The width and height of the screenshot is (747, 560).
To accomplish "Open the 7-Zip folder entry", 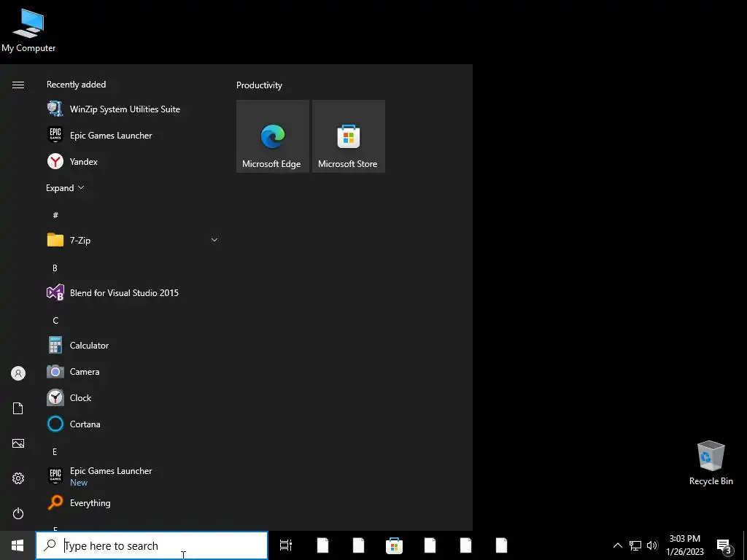I will [x=133, y=240].
